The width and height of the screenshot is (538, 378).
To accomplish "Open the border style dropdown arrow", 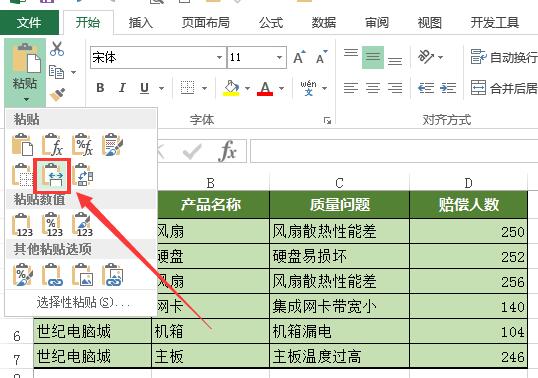I will pos(204,88).
